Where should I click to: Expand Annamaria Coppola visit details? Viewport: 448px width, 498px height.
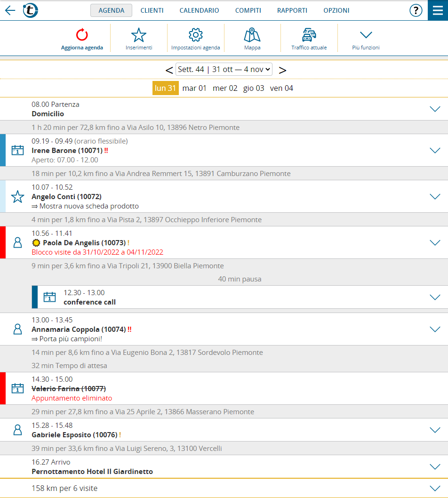click(x=435, y=329)
